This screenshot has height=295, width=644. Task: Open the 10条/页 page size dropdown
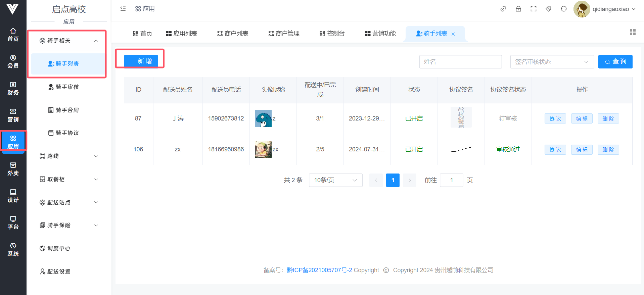[335, 180]
